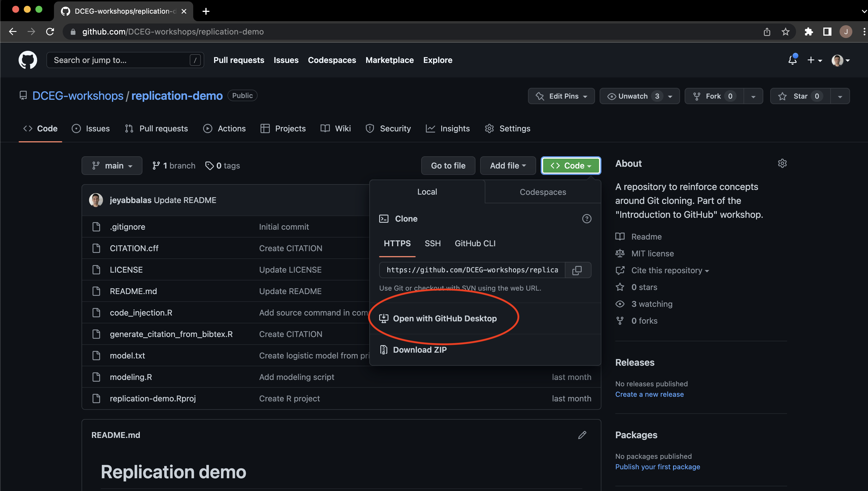Open the Insights tab
Image resolution: width=868 pixels, height=491 pixels.
448,128
